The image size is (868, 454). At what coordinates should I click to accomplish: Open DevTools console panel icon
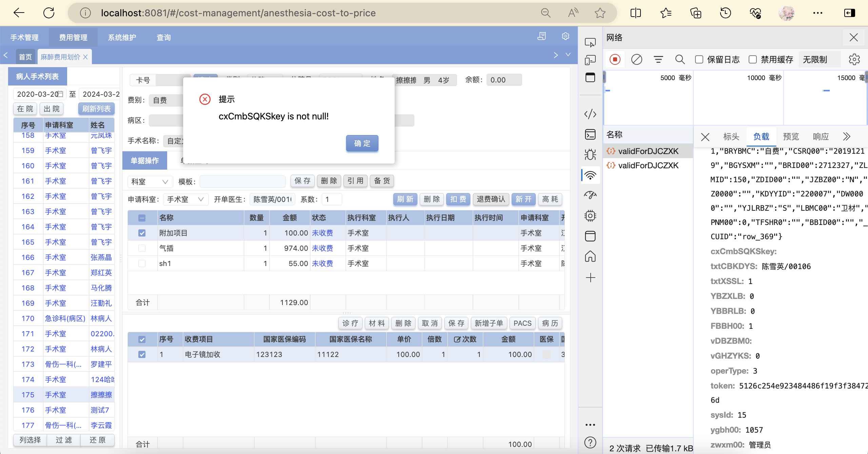(x=590, y=134)
